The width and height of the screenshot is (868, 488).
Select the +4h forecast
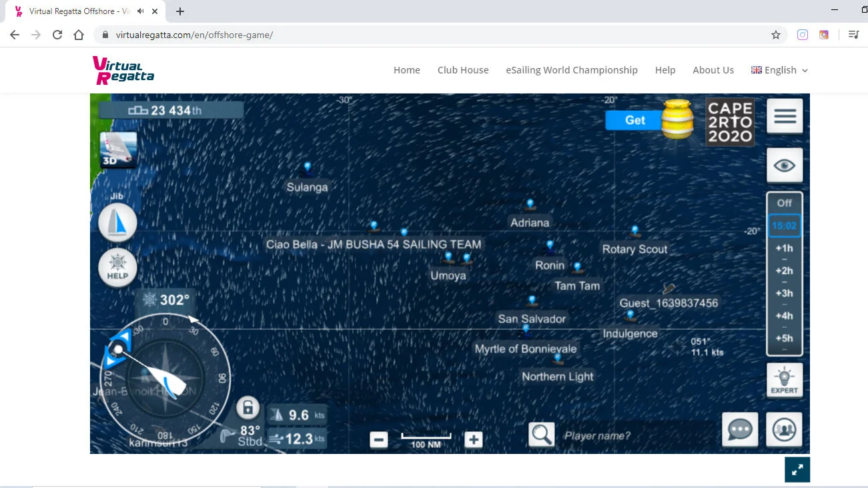(785, 316)
